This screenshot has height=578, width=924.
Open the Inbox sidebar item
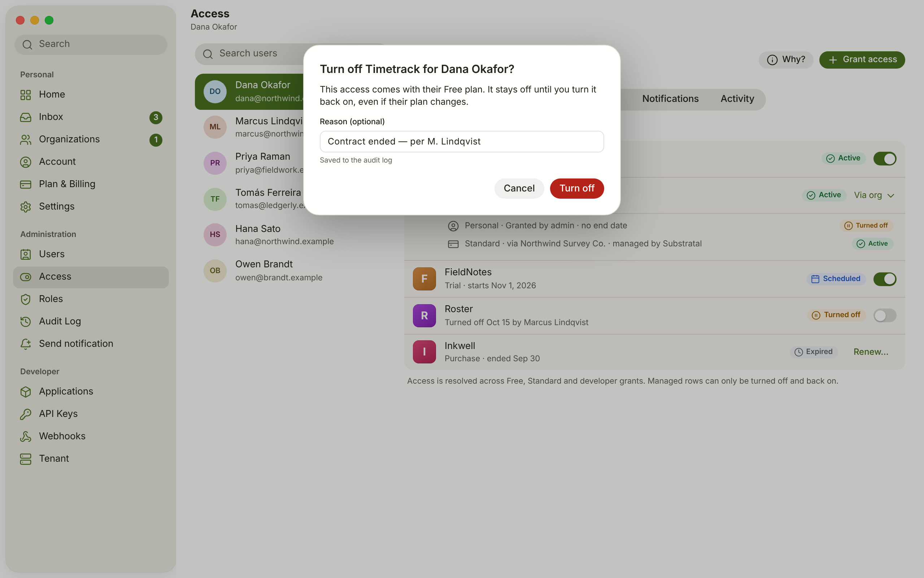[x=91, y=117]
